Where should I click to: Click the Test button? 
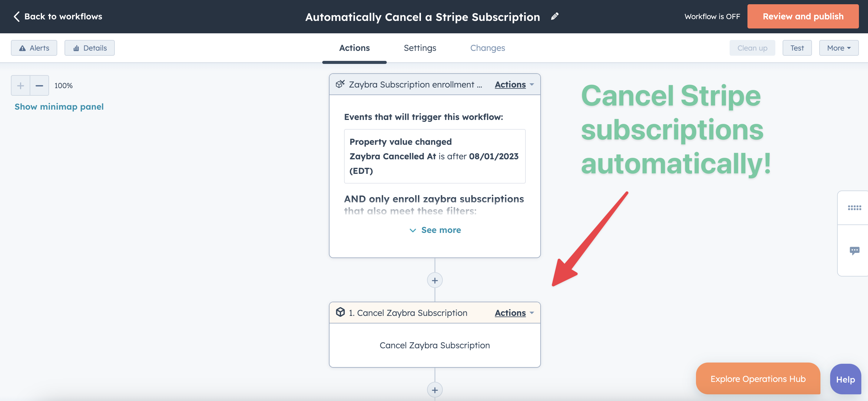tap(797, 48)
